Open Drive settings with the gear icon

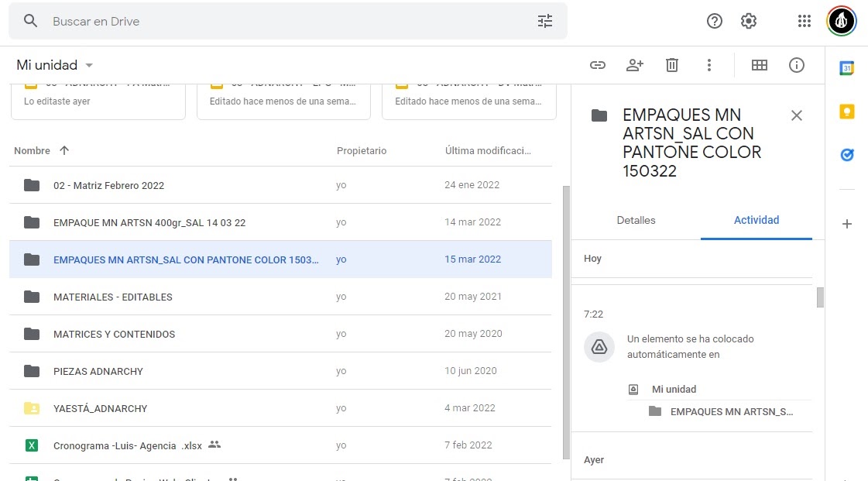(748, 21)
